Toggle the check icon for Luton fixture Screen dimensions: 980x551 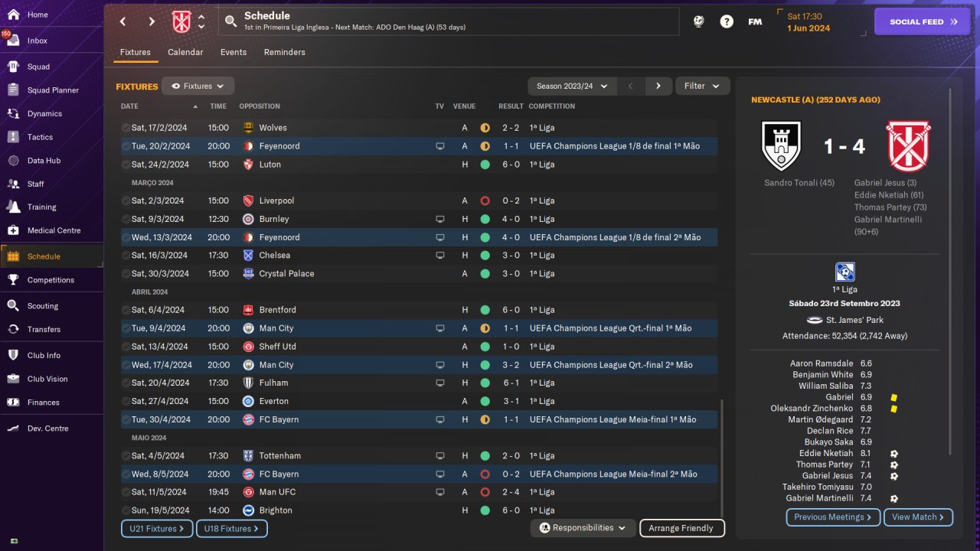(126, 165)
